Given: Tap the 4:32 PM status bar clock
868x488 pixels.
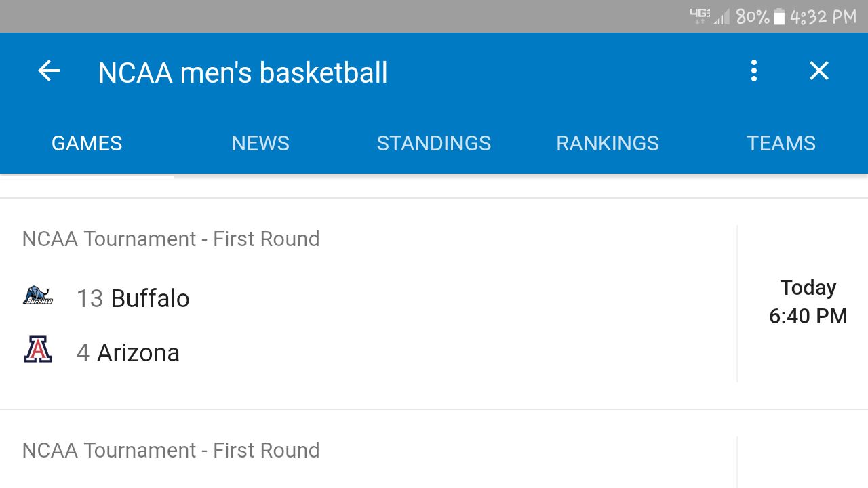Looking at the screenshot, I should click(823, 17).
